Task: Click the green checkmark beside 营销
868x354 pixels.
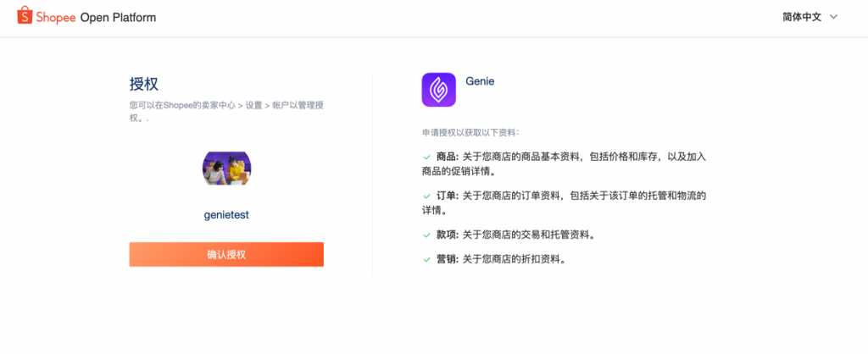Action: (426, 259)
